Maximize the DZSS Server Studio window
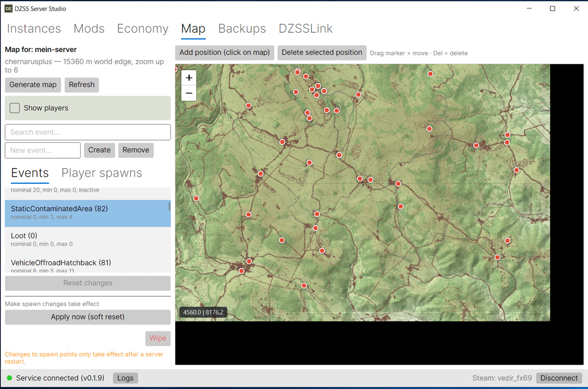The height and width of the screenshot is (389, 588). tap(552, 9)
